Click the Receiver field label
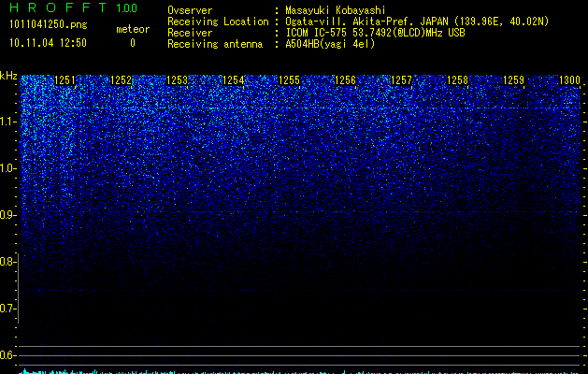Viewport: 588px width, 374px height. click(x=190, y=33)
